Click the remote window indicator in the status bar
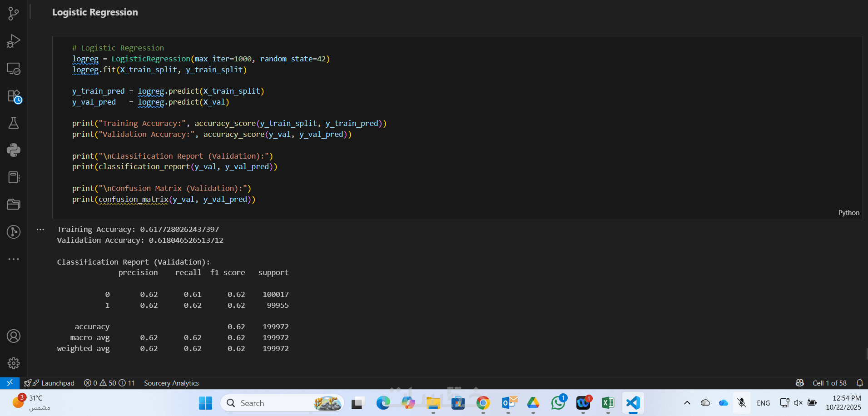 tap(10, 383)
